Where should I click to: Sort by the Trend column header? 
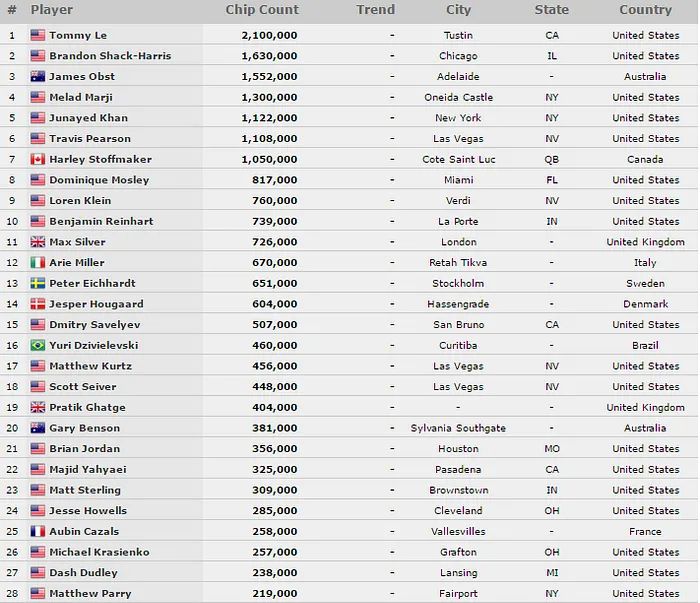pyautogui.click(x=375, y=10)
